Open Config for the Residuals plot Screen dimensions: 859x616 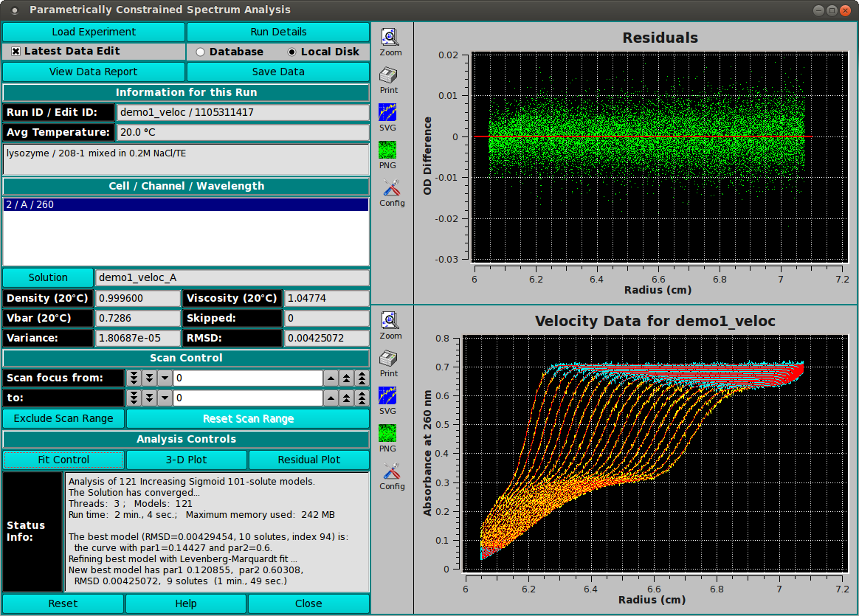coord(391,188)
